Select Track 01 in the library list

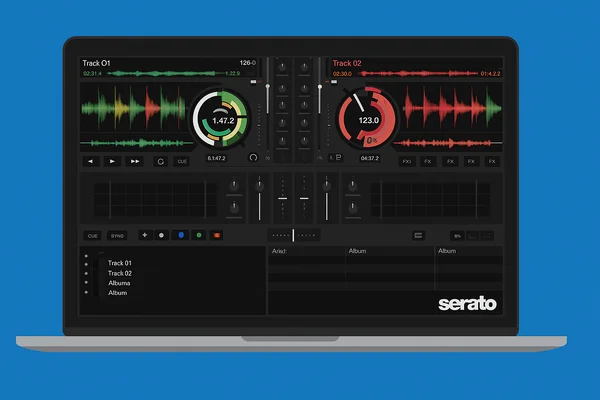(x=120, y=263)
